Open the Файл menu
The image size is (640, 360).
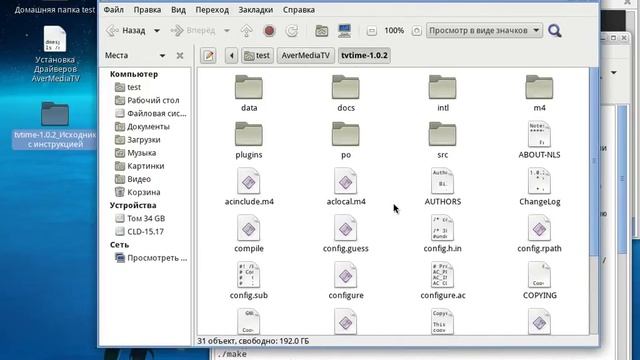tap(113, 9)
